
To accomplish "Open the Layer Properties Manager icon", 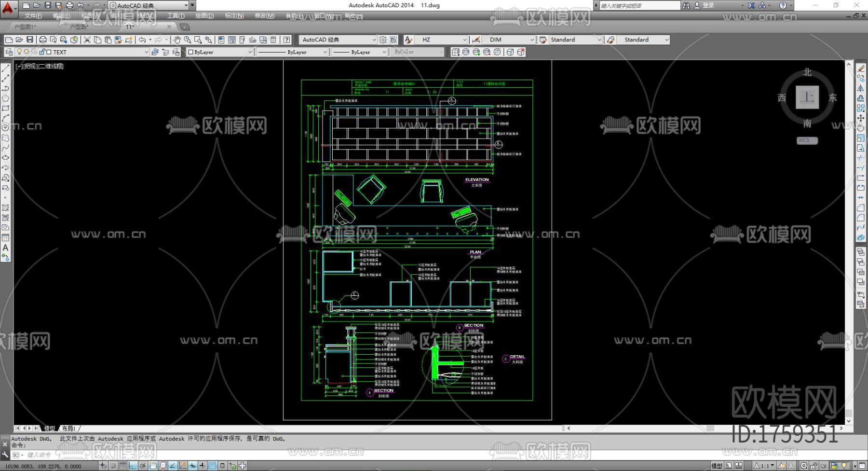I will pos(9,52).
